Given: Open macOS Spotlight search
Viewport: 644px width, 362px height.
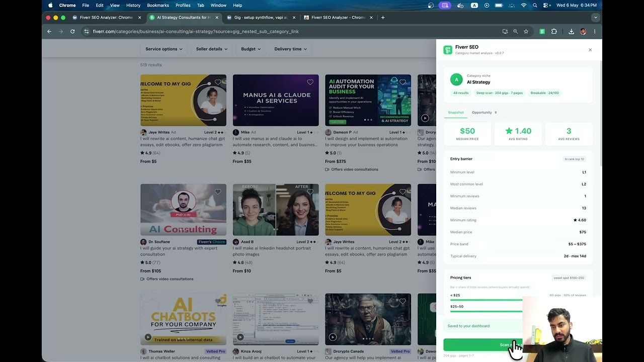Looking at the screenshot, I should pyautogui.click(x=535, y=5).
